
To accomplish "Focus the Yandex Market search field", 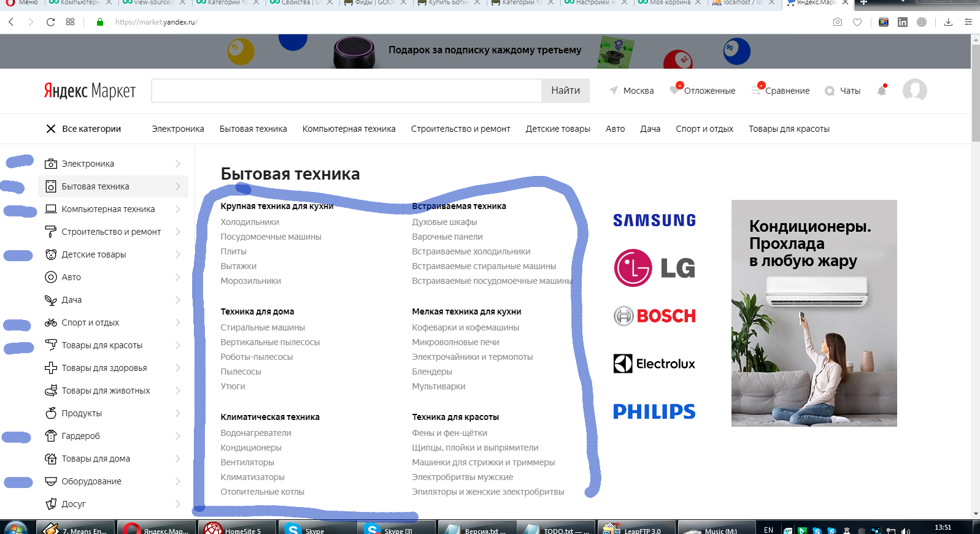I will (x=346, y=90).
